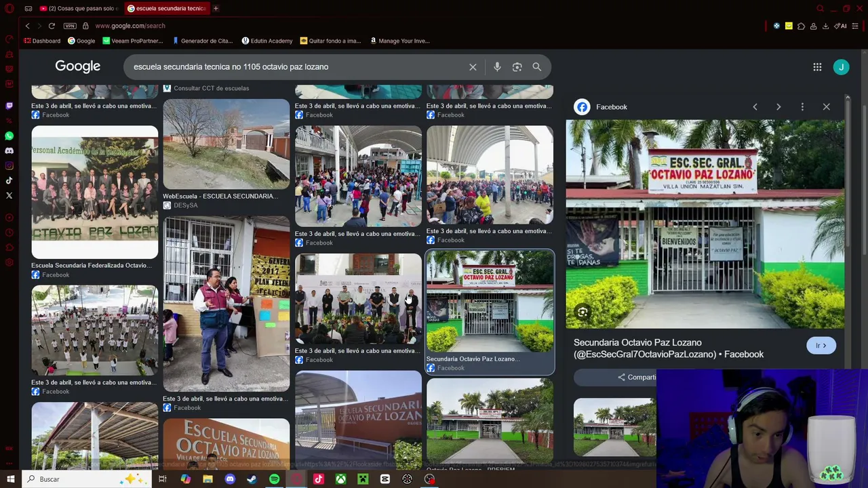Open the large preview image of the school gate
This screenshot has height=488, width=868.
click(705, 224)
